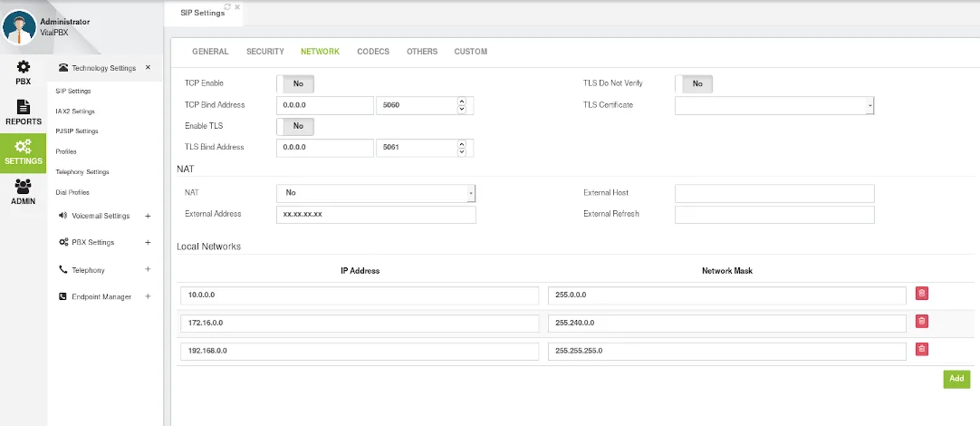Open the PBX gear section
The height and width of the screenshot is (426, 980).
coord(24,73)
